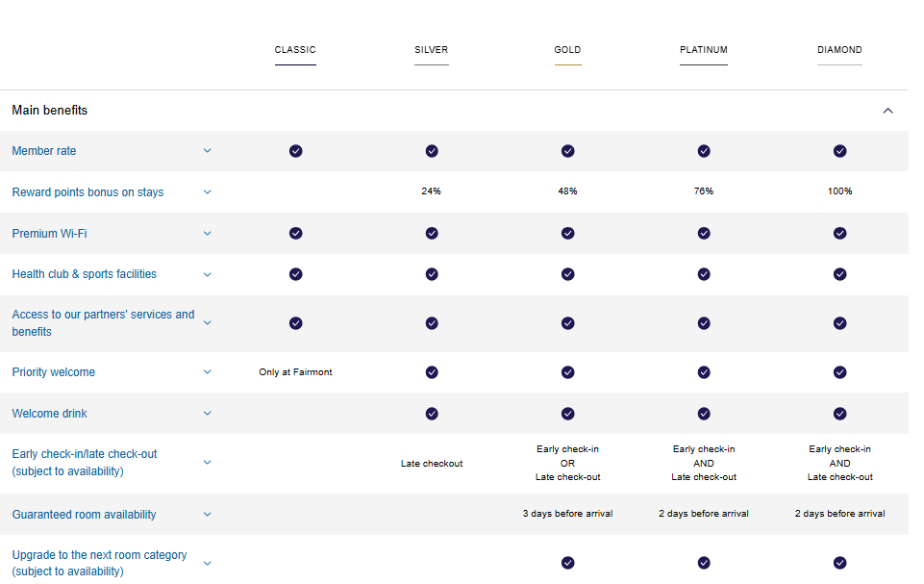The width and height of the screenshot is (924, 584).
Task: Click the Diamond Welcome drink checkmark icon
Action: pyautogui.click(x=839, y=414)
